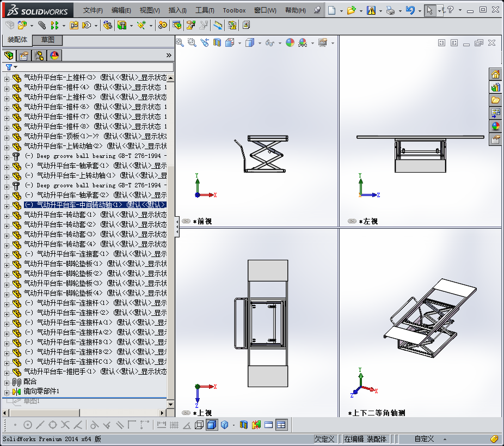Open the Smart Fasteners tool

pyautogui.click(x=74, y=25)
